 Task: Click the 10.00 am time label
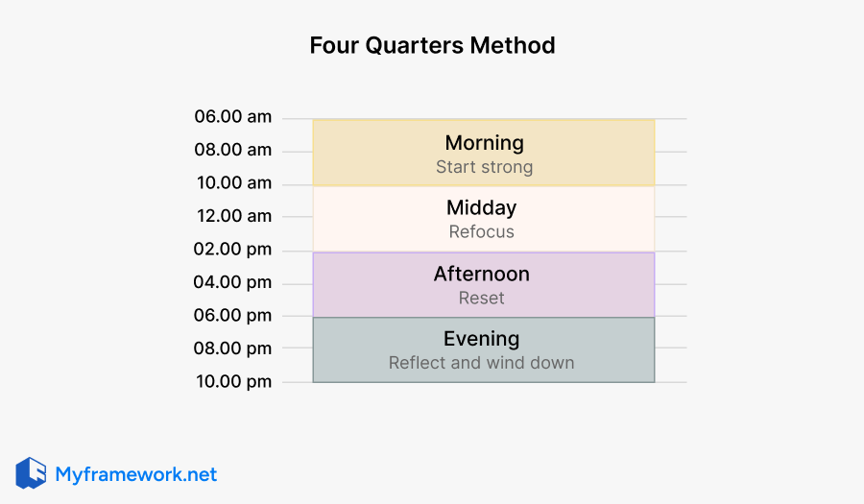click(x=233, y=183)
